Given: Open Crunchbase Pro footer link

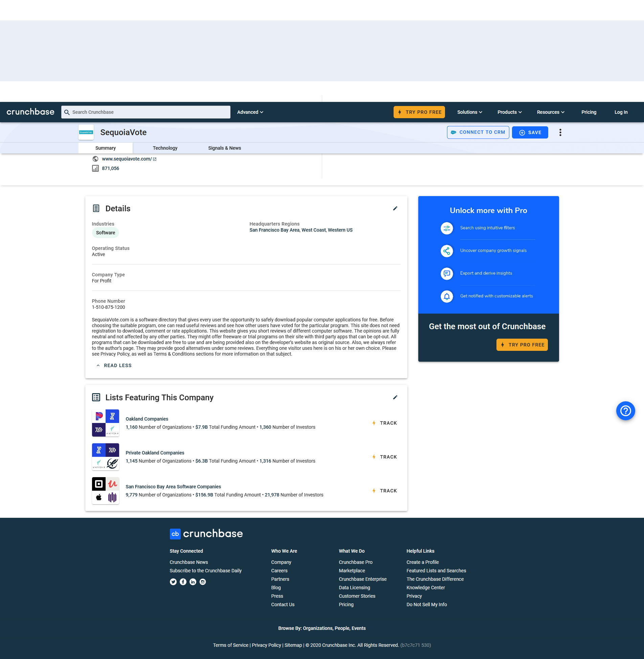Looking at the screenshot, I should 356,562.
